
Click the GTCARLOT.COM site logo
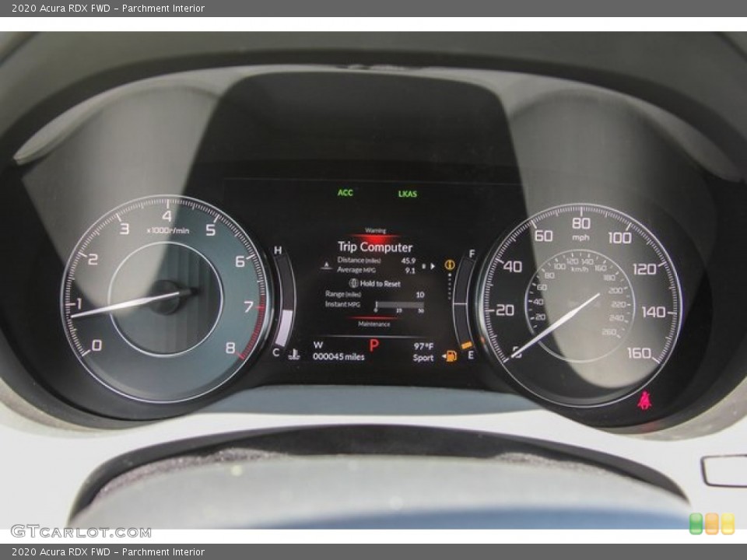point(81,531)
